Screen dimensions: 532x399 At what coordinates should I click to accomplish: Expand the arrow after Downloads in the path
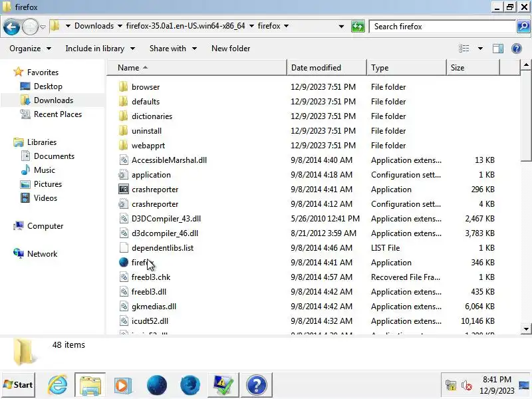click(x=120, y=26)
